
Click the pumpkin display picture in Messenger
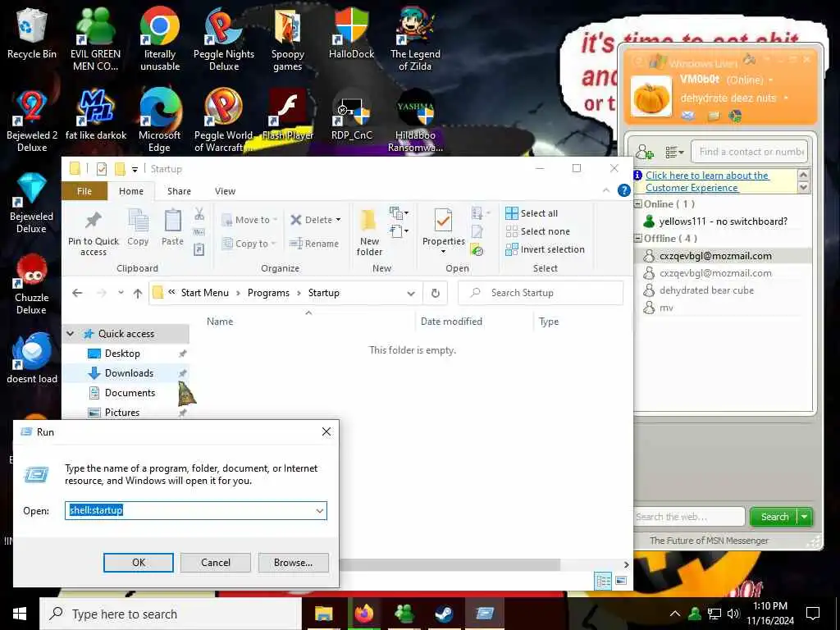click(651, 97)
